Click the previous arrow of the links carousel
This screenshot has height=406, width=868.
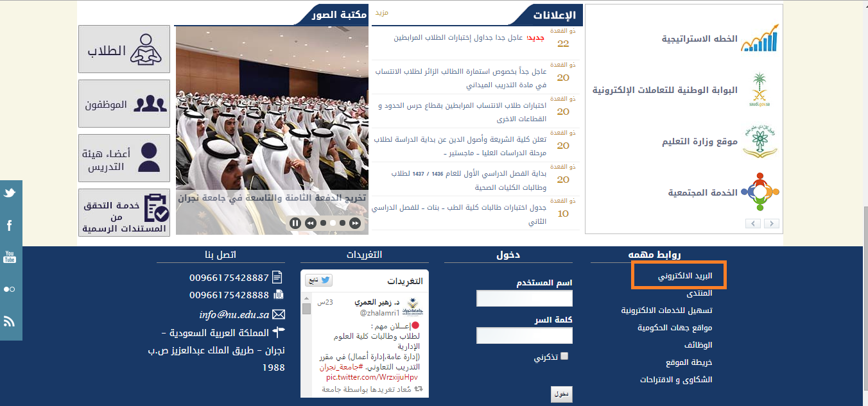pyautogui.click(x=754, y=223)
